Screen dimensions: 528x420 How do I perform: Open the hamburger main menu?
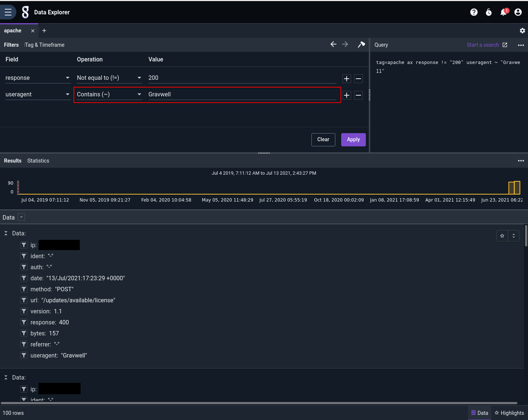(x=8, y=12)
